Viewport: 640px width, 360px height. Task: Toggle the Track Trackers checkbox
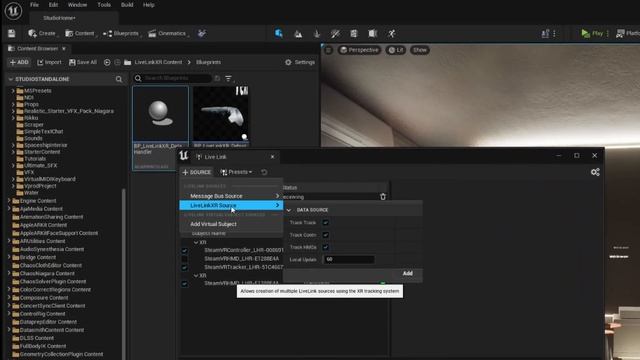pos(326,222)
